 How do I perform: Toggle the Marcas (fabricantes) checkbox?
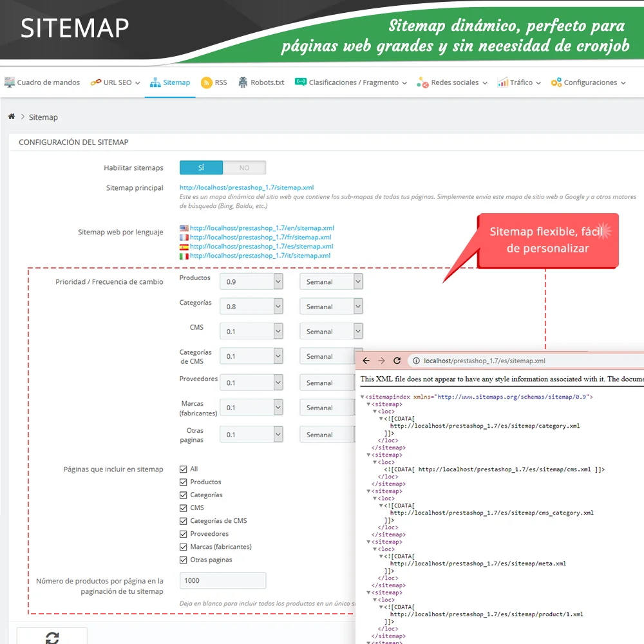(x=183, y=546)
